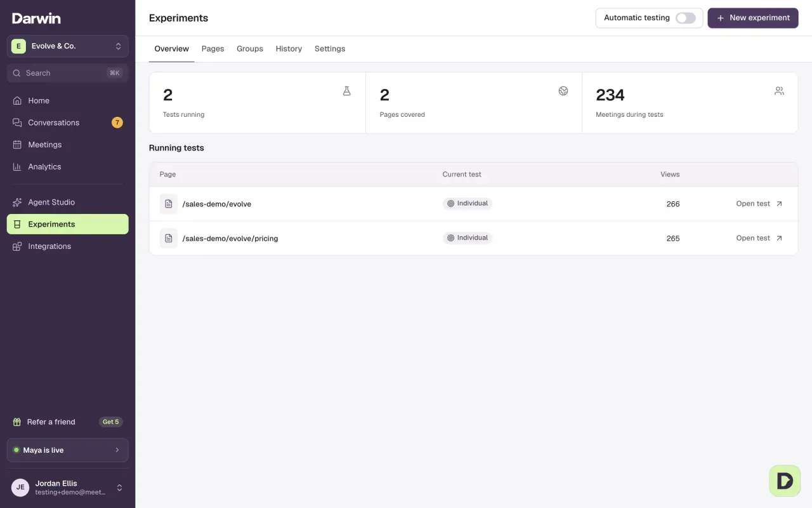Click the Refer a friend gift icon
The image size is (812, 508).
(x=17, y=422)
